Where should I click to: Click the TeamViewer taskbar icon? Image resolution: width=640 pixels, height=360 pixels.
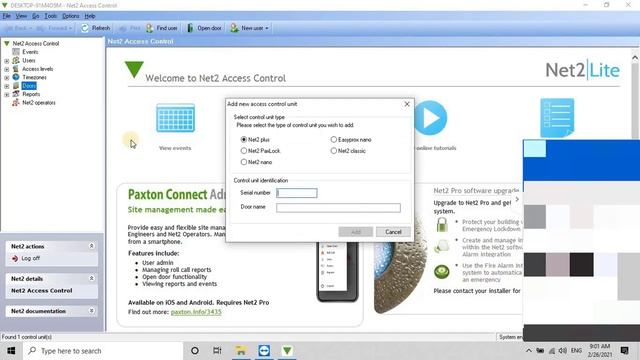tap(264, 351)
